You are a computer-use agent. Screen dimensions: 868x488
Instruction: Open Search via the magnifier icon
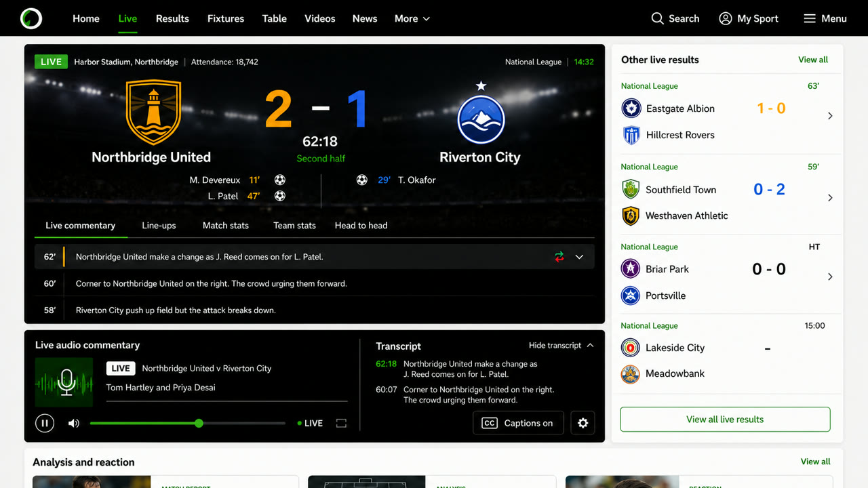[657, 18]
